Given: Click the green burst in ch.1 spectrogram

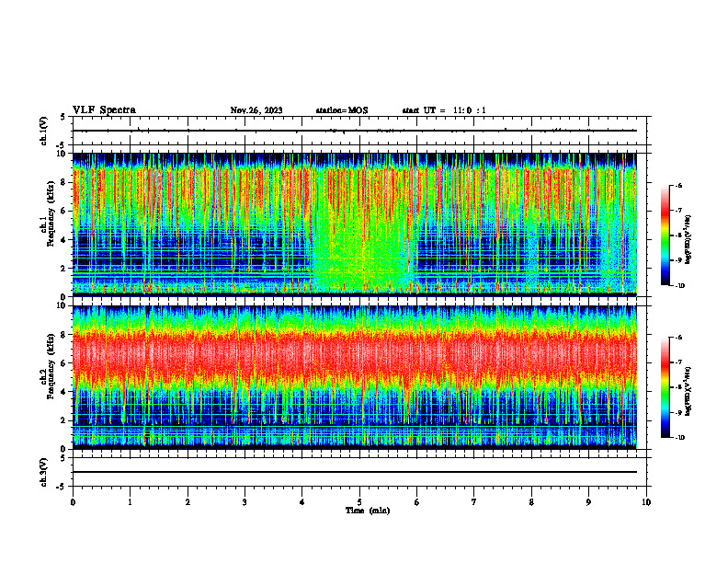Looking at the screenshot, I should [363, 251].
